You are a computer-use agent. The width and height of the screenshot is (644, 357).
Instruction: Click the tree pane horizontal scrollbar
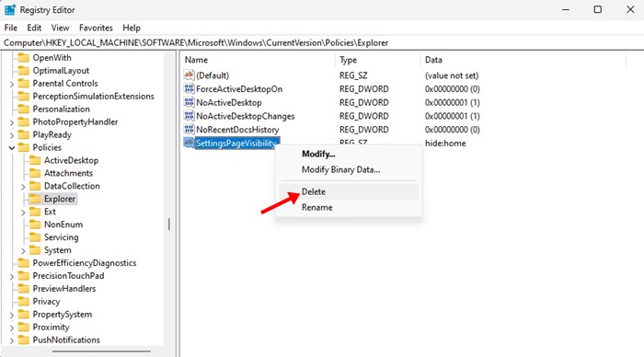[x=101, y=351]
